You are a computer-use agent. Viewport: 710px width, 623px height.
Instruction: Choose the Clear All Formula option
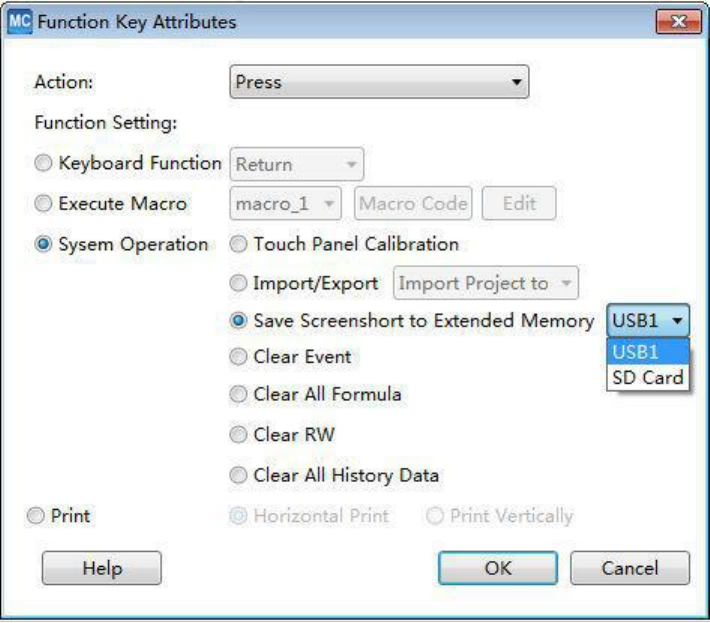(239, 395)
